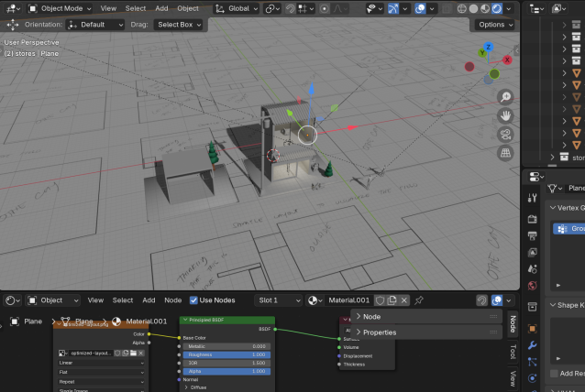
Task: Open the shader editor's Add menu
Action: pos(149,300)
